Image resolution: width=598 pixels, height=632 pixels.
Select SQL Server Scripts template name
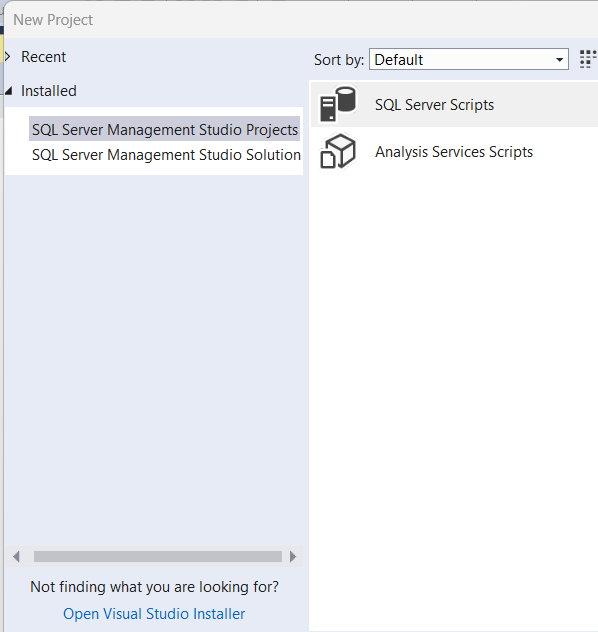434,105
